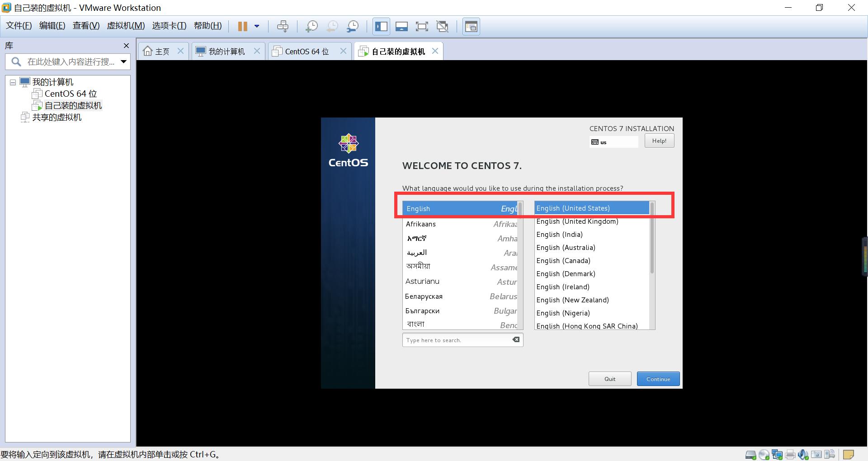Open the 查看(V) menu

coord(86,26)
